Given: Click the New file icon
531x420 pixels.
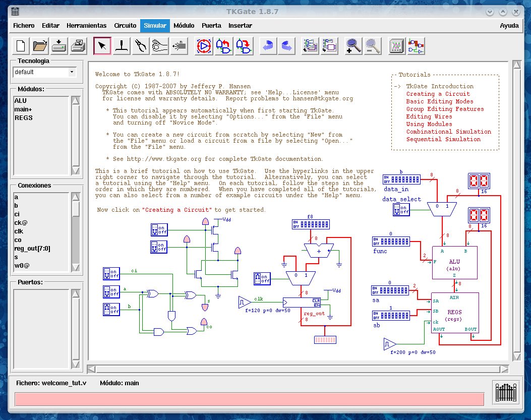Looking at the screenshot, I should (x=21, y=46).
